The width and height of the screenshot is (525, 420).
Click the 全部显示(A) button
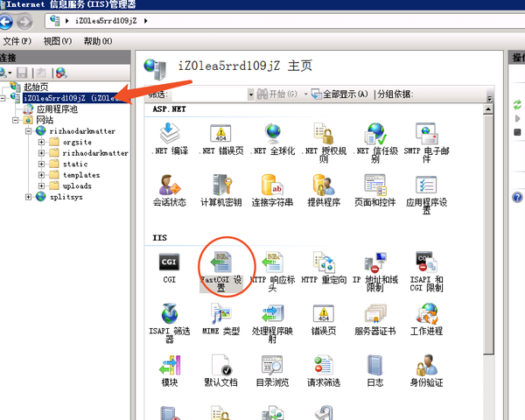(x=339, y=94)
